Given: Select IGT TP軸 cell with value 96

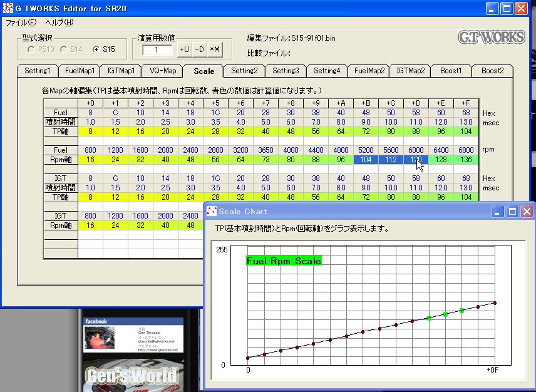Looking at the screenshot, I should [441, 197].
